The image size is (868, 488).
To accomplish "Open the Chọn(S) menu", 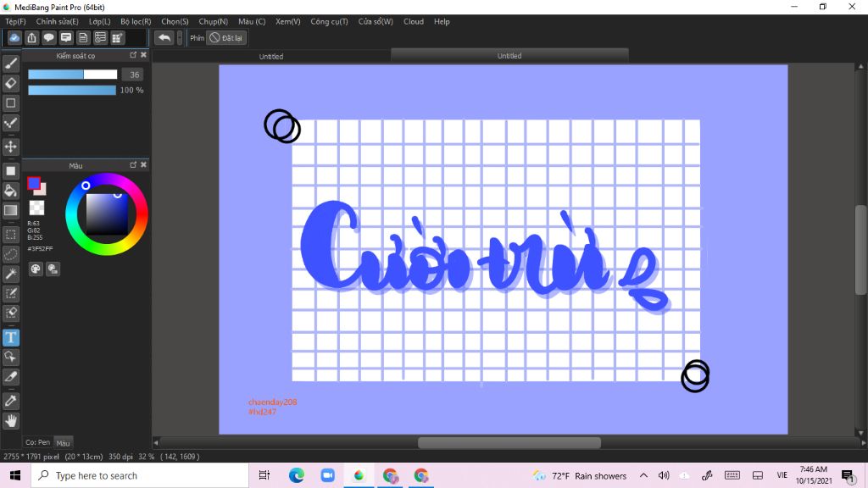I will [175, 21].
